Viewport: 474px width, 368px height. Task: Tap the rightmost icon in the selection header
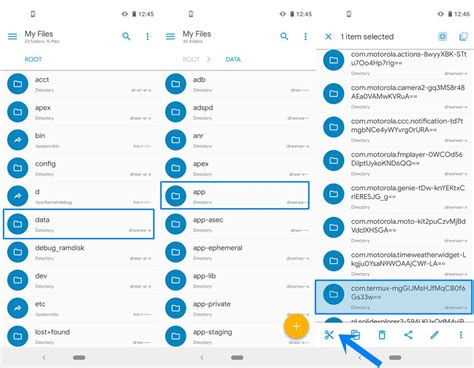pos(463,36)
